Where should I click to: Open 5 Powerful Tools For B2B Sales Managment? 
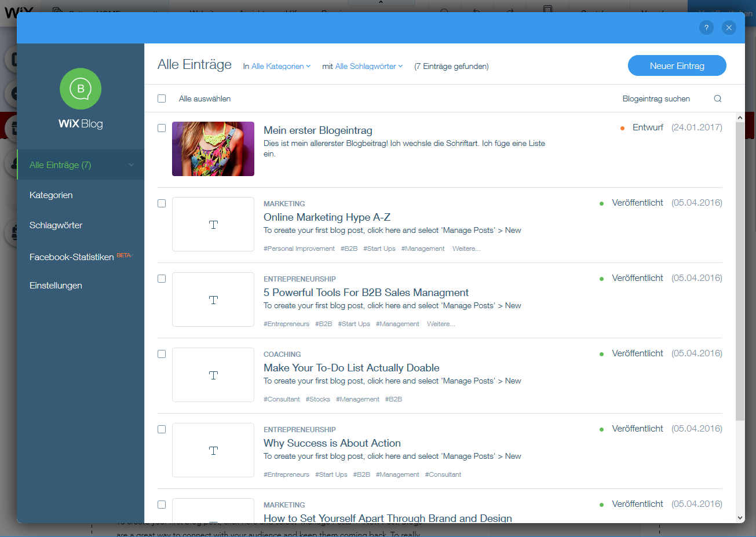click(366, 293)
